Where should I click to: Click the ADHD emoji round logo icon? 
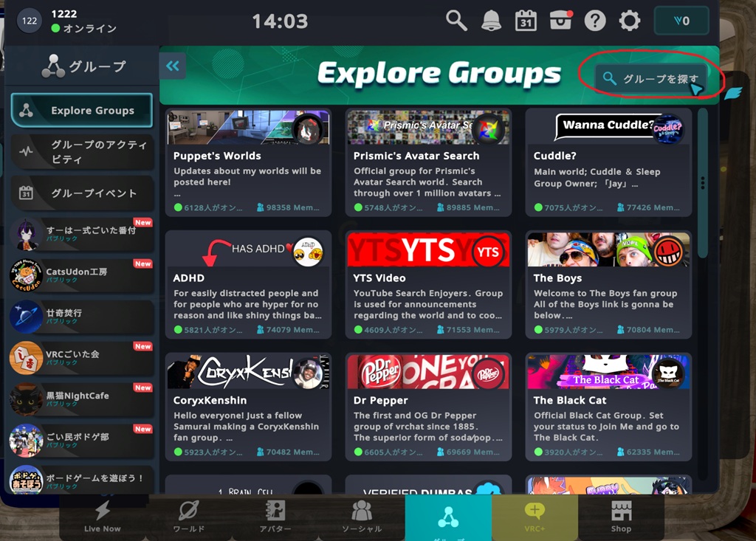308,252
